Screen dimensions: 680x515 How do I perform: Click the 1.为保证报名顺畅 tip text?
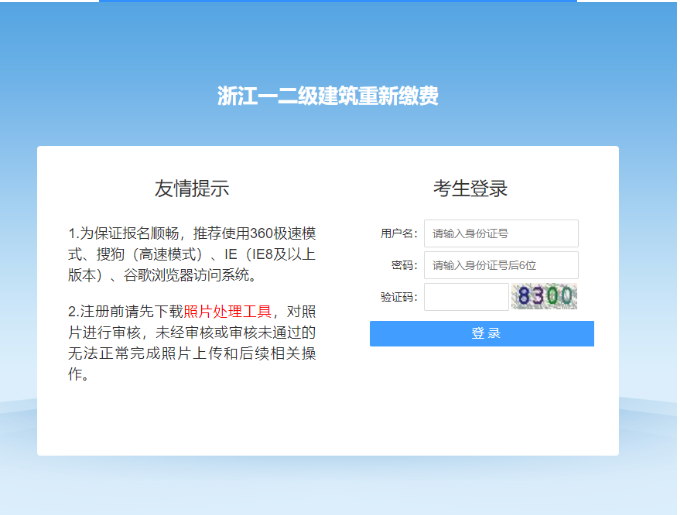click(125, 233)
